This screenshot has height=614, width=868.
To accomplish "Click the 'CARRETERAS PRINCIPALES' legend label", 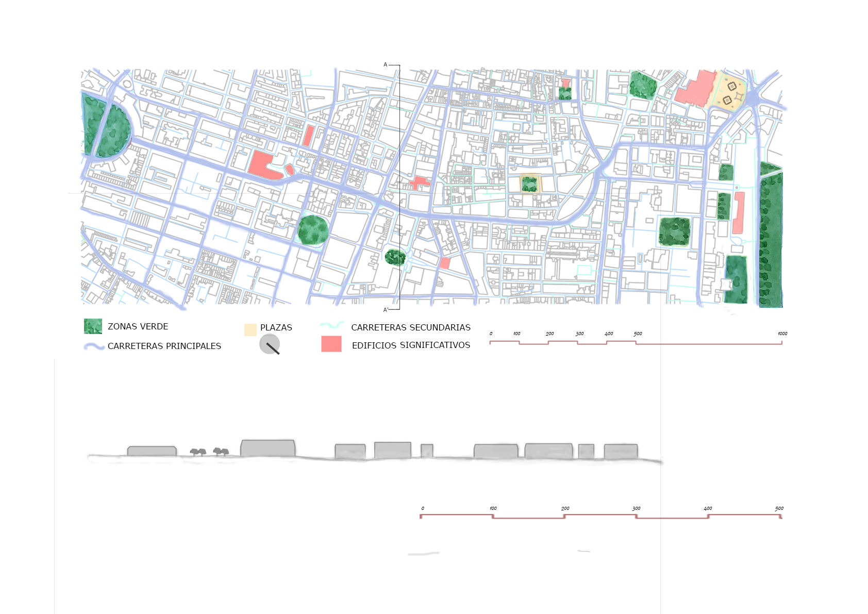I will tap(164, 346).
